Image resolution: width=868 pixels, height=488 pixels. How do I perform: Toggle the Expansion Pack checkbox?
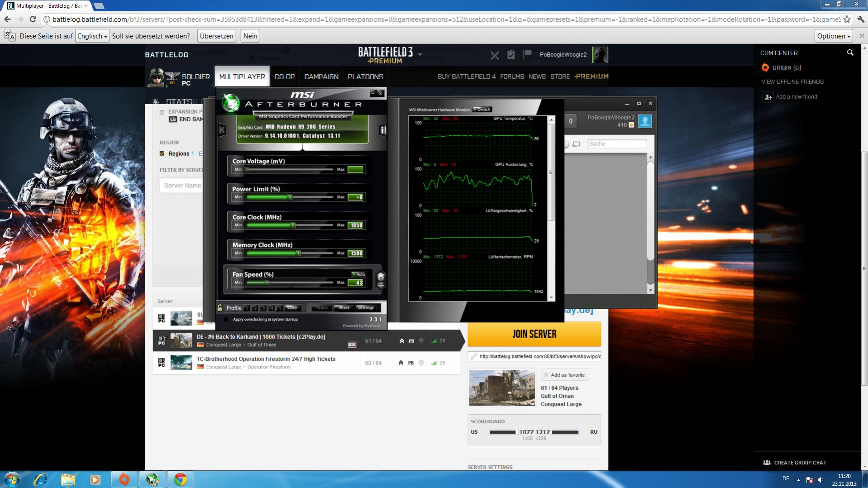point(162,112)
